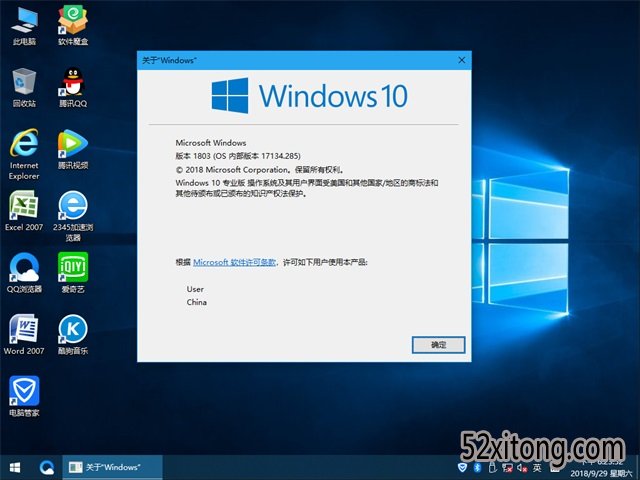The width and height of the screenshot is (640, 480).
Task: Click the dialog title 关于"Windows"
Action: click(169, 60)
